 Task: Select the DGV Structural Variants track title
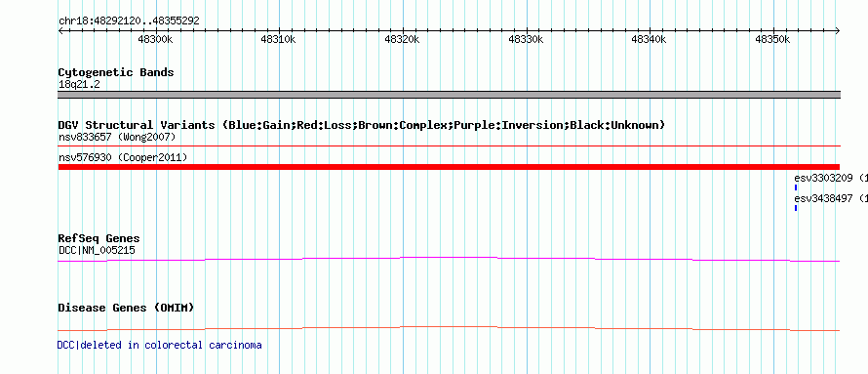[x=362, y=125]
